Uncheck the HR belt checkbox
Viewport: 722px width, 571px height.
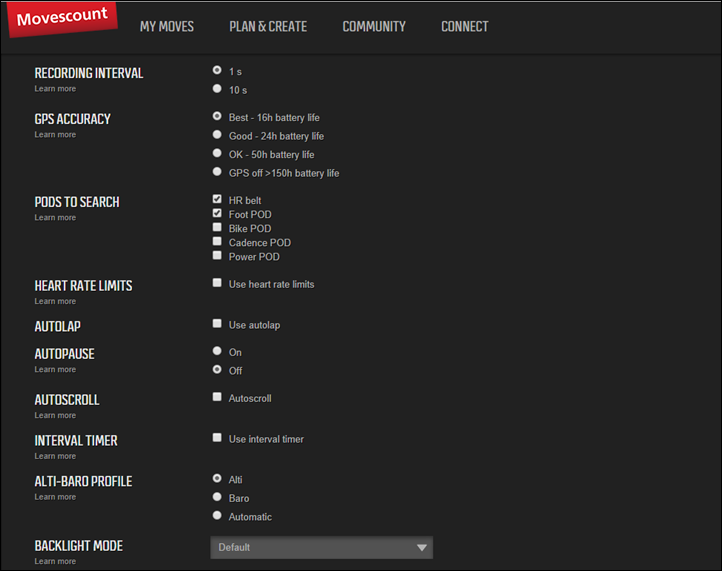point(217,199)
